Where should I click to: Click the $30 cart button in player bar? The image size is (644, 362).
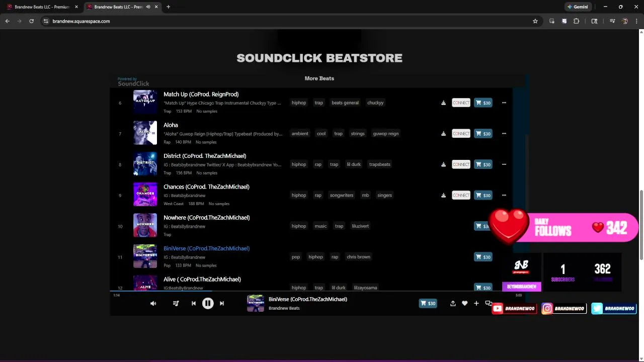tap(428, 303)
